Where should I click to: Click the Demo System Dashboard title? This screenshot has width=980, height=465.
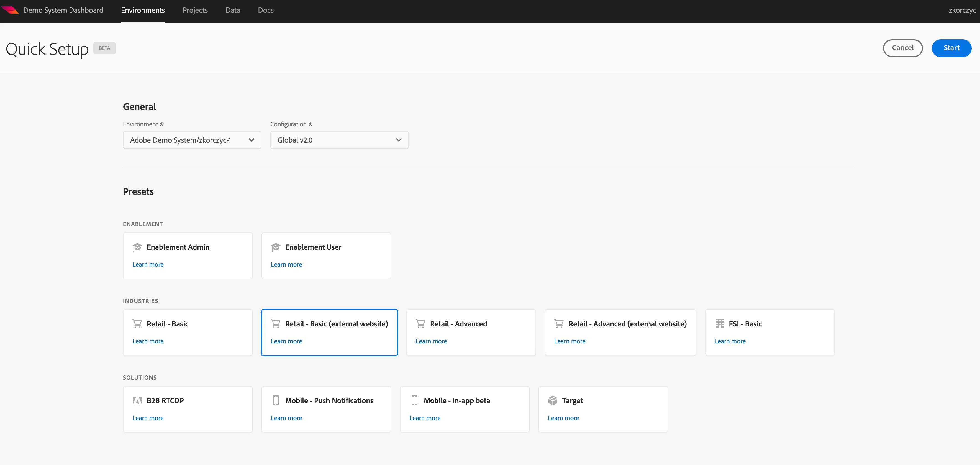pos(63,10)
